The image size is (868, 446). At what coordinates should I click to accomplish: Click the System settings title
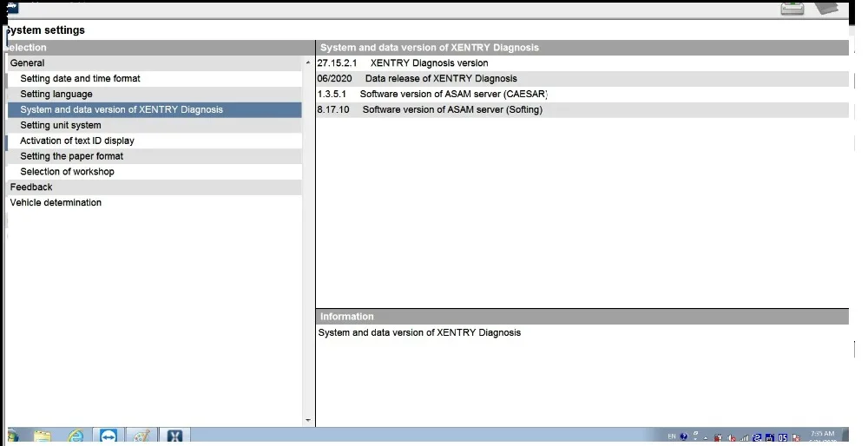(x=45, y=30)
